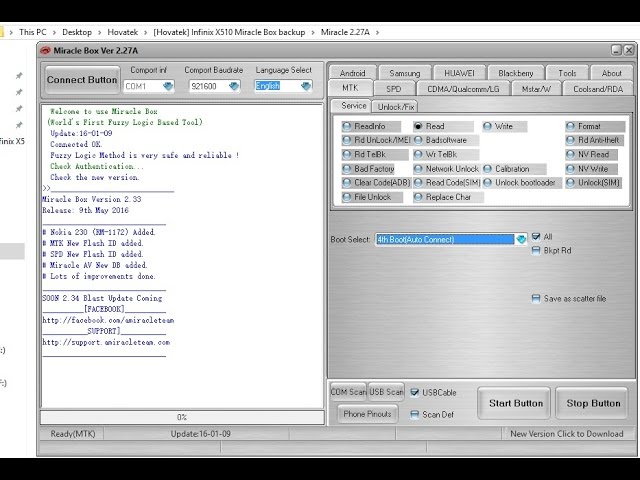
Task: Click the Stop Button
Action: [593, 403]
